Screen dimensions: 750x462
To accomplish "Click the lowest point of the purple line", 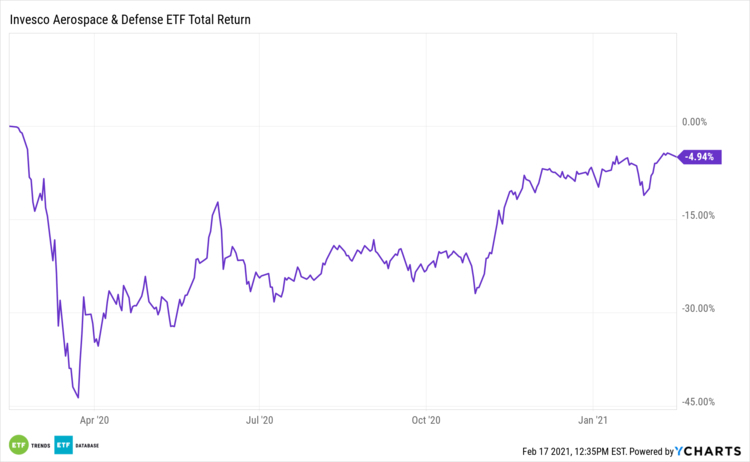I will tap(78, 397).
